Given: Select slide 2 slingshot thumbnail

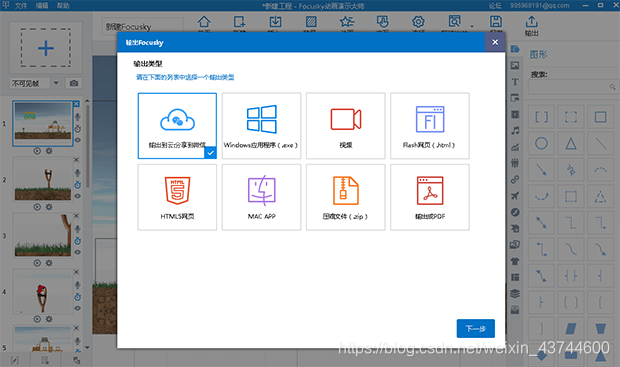Looking at the screenshot, I should point(43,180).
